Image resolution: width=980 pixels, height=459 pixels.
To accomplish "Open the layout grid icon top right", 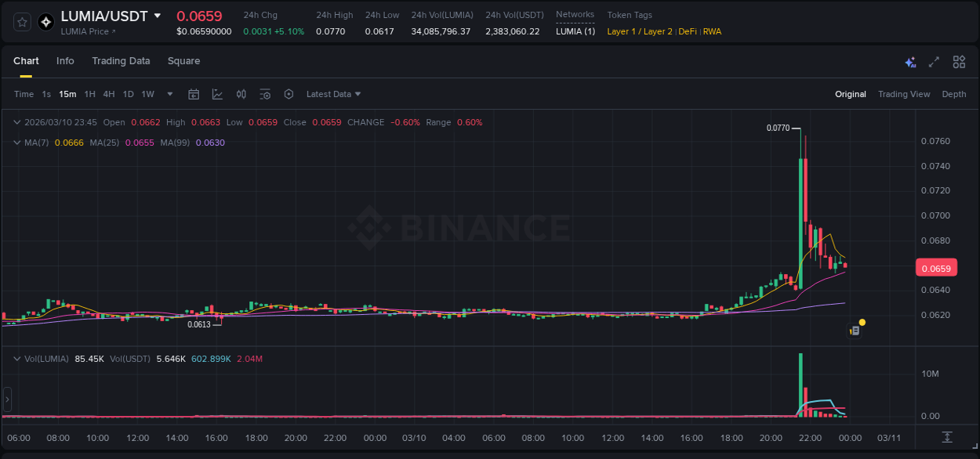I will coord(959,60).
